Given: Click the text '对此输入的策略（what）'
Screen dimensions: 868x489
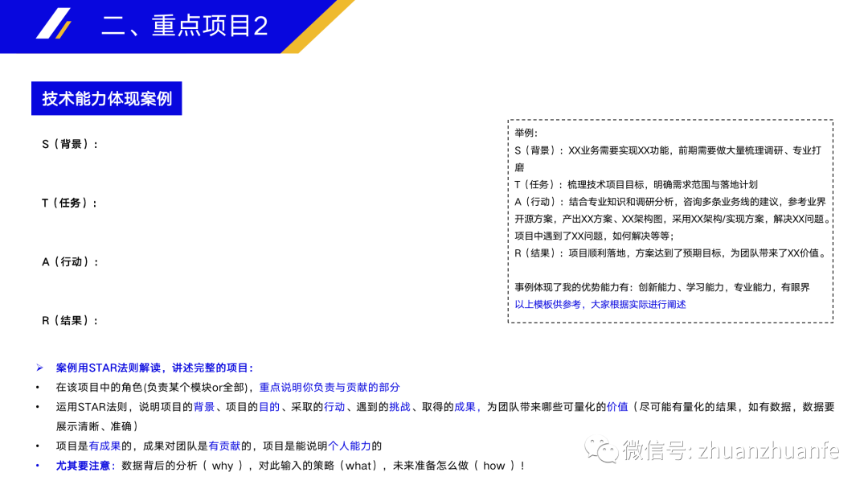Looking at the screenshot, I should 320,466.
